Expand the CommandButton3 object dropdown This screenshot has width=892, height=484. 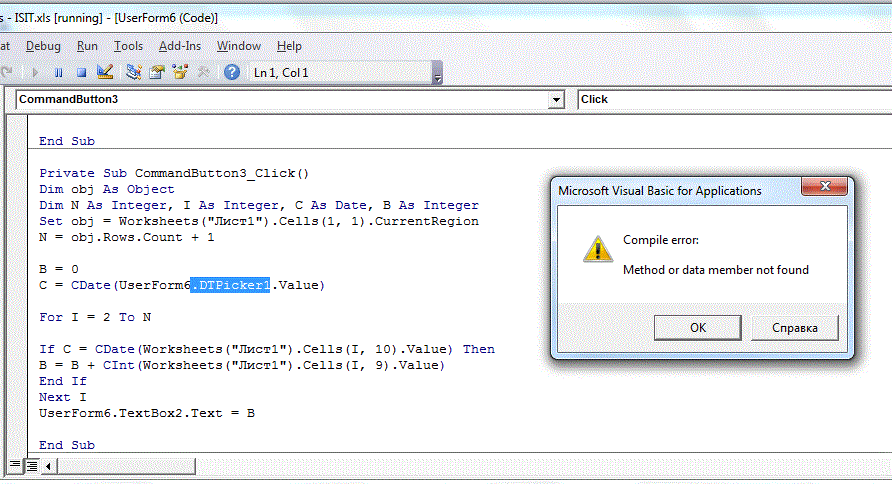[557, 100]
